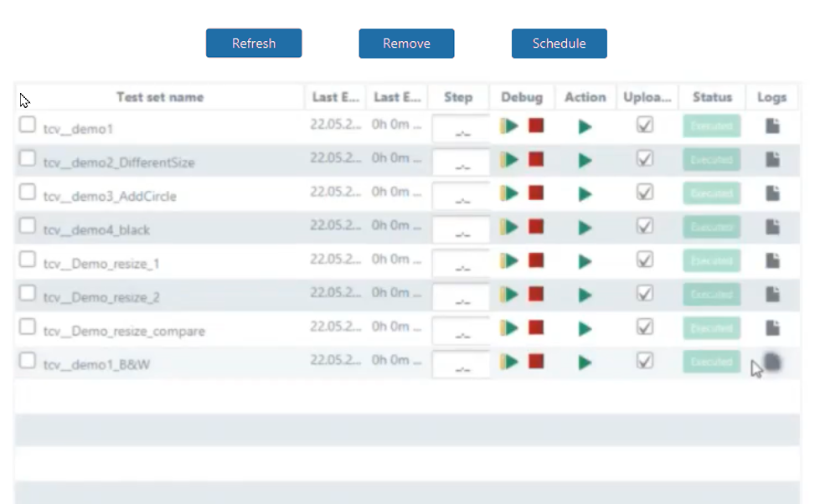Toggle the upload checkbox for tcv__demo2_DifferentSize
The width and height of the screenshot is (815, 504).
click(x=644, y=158)
